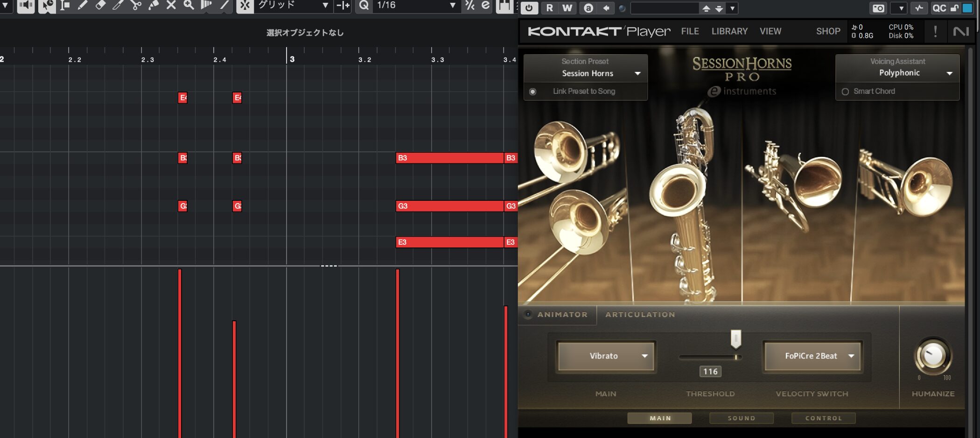Select the Split scissors tool
The width and height of the screenshot is (980, 438).
136,6
